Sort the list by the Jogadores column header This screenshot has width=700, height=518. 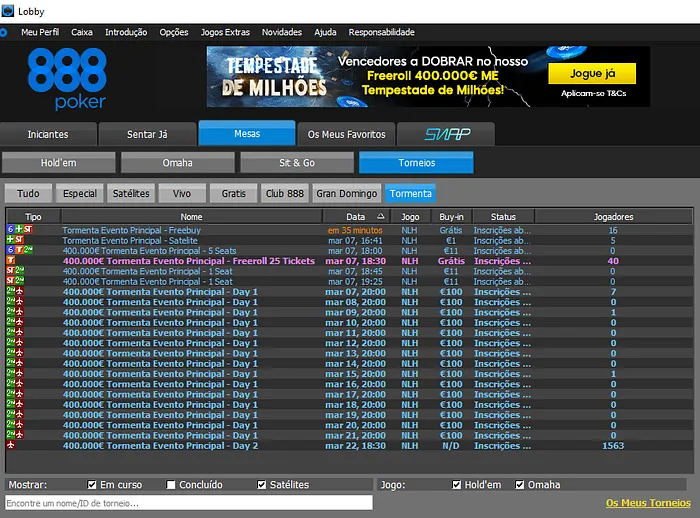[x=613, y=217]
